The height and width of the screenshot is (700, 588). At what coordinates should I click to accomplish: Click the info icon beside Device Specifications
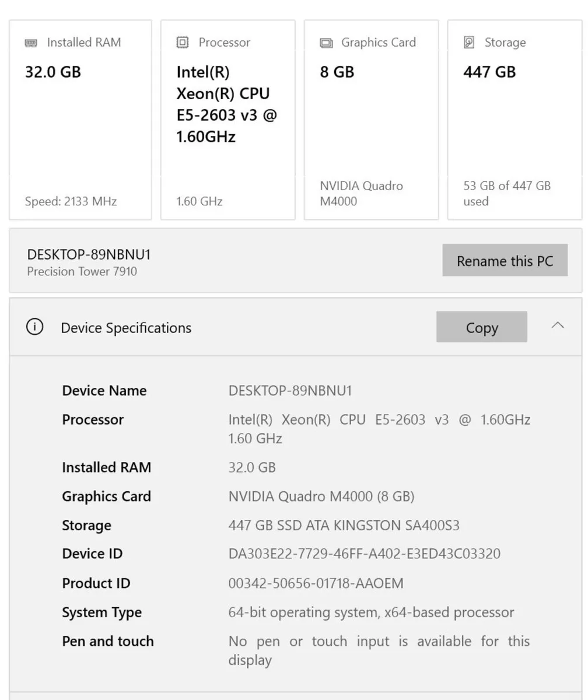tap(35, 327)
